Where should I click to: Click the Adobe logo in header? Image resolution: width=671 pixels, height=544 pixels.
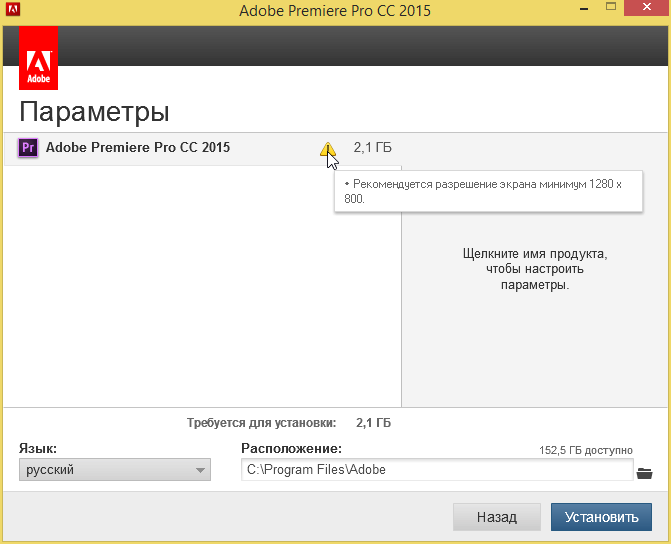39,58
